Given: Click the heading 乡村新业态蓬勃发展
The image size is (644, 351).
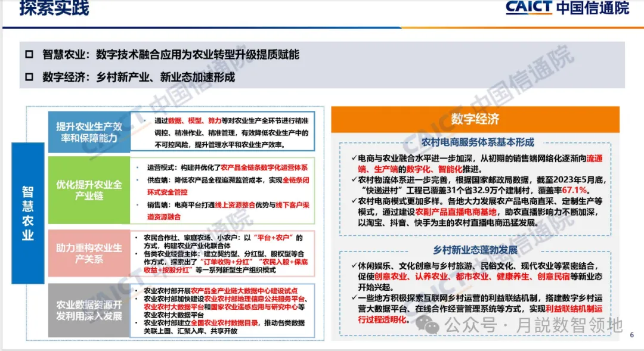Looking at the screenshot, I should coord(475,250).
